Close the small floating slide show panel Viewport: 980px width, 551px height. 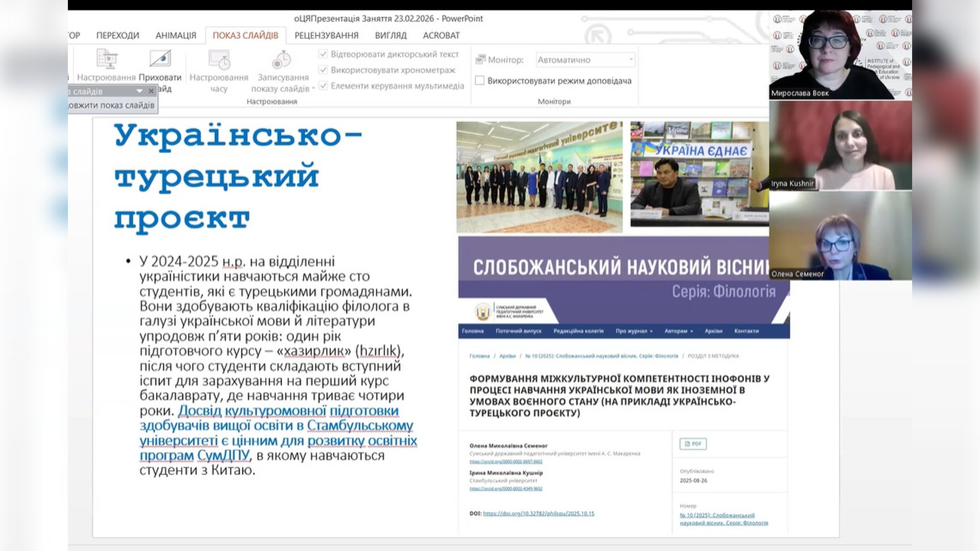[x=151, y=91]
